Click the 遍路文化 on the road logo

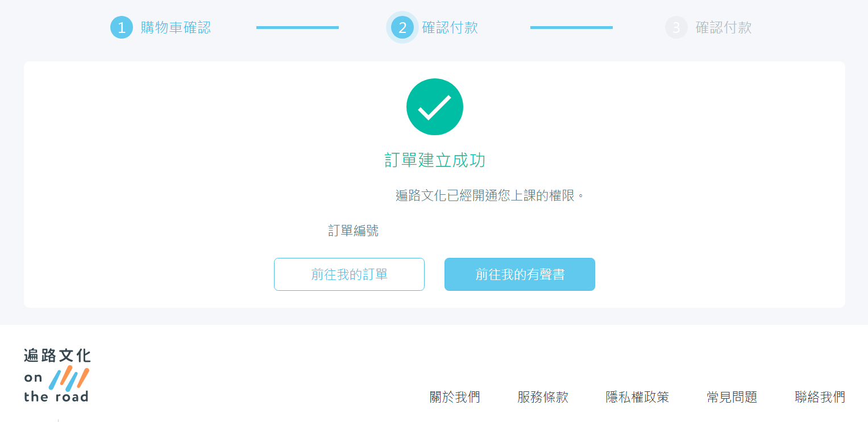57,375
